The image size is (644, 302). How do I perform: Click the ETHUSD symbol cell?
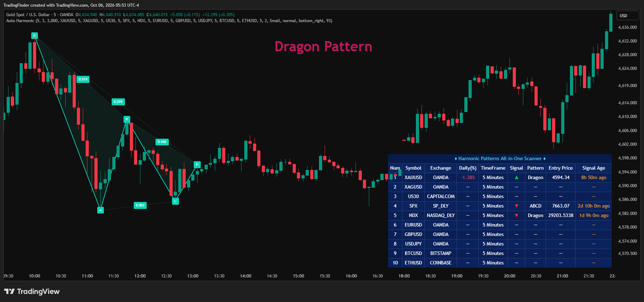pos(413,263)
